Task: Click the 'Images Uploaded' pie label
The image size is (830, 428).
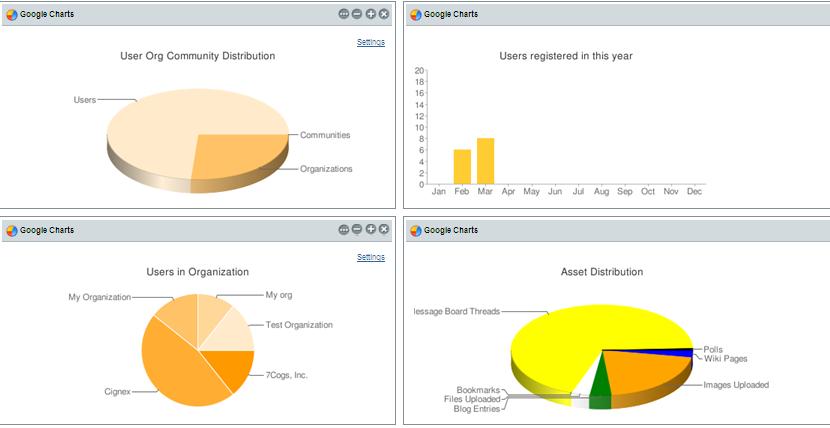Action: [736, 385]
